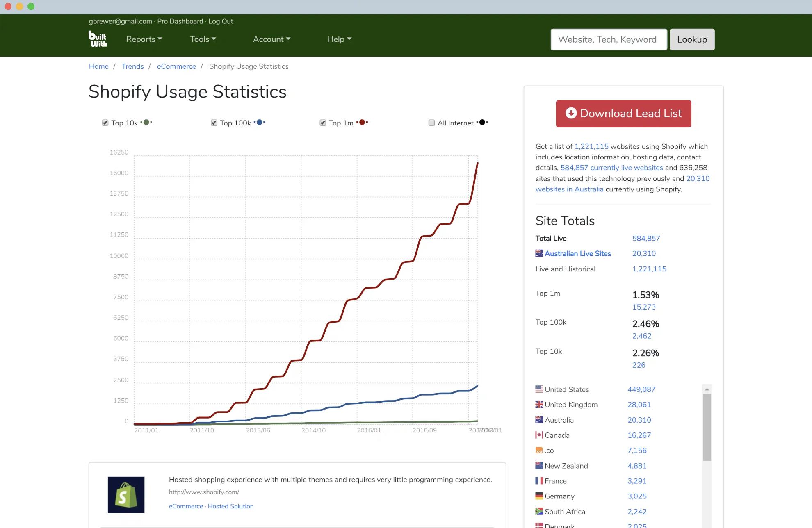The image size is (812, 528).
Task: Click the Canada flag icon
Action: pyautogui.click(x=539, y=435)
